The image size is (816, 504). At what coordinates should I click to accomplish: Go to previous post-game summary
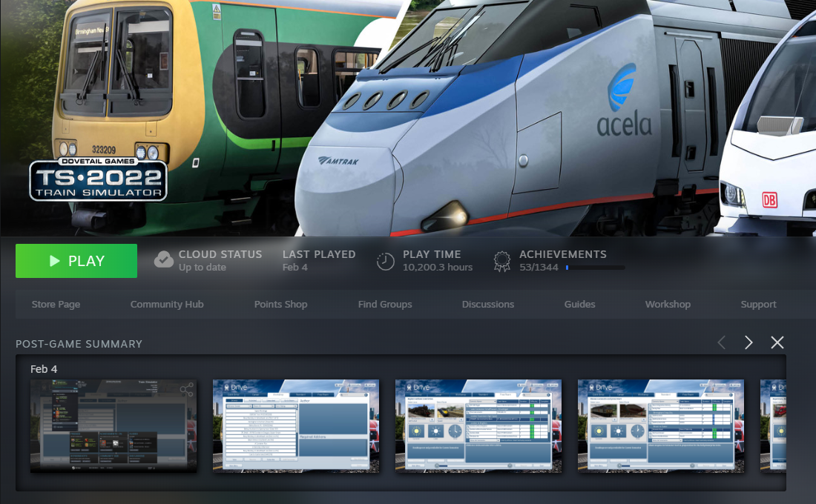tap(721, 342)
